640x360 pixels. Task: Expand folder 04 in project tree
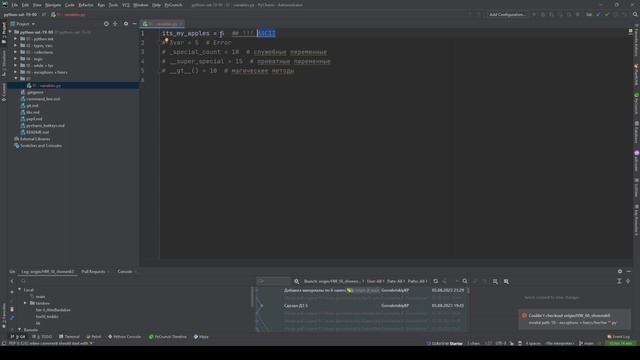(16, 59)
